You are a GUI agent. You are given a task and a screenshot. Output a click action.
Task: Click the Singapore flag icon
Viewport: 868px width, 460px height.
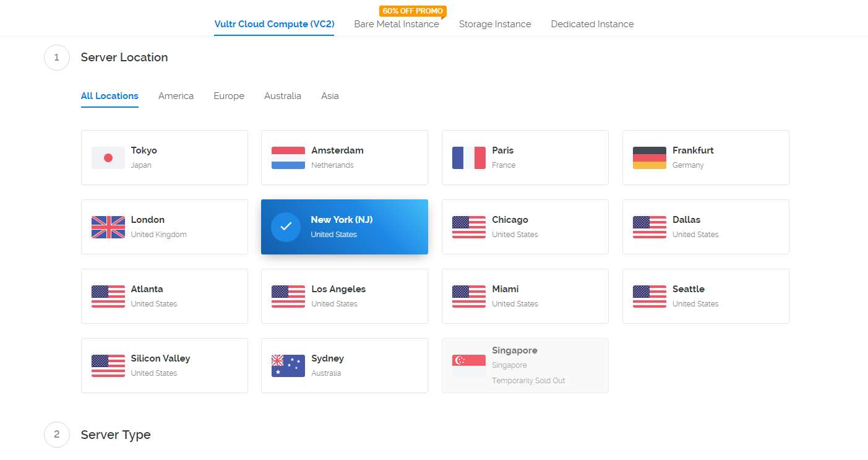[x=468, y=366]
